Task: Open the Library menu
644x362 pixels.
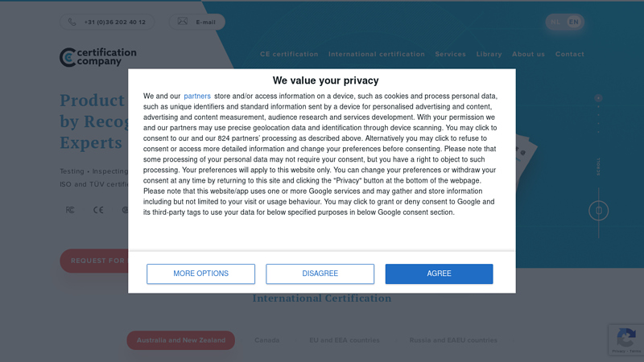Action: 489,54
